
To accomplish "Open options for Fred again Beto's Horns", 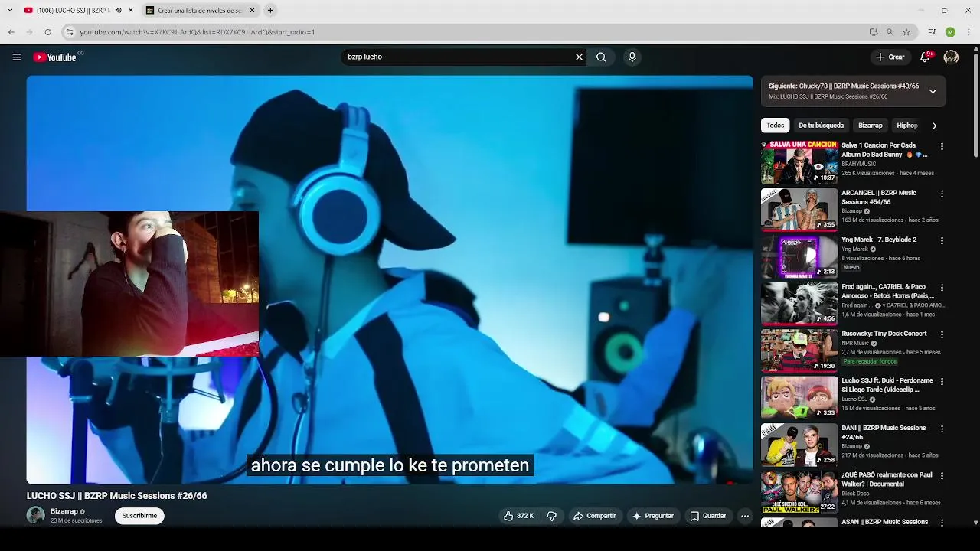I will pos(942,288).
